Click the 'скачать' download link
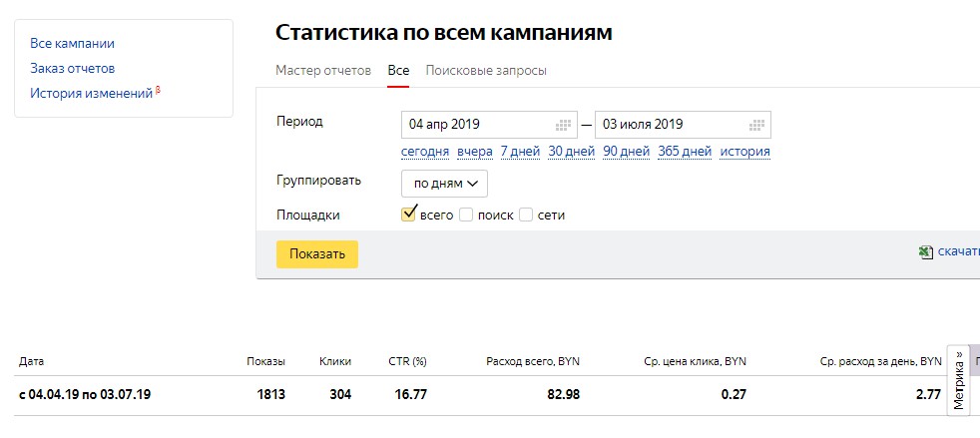 958,253
